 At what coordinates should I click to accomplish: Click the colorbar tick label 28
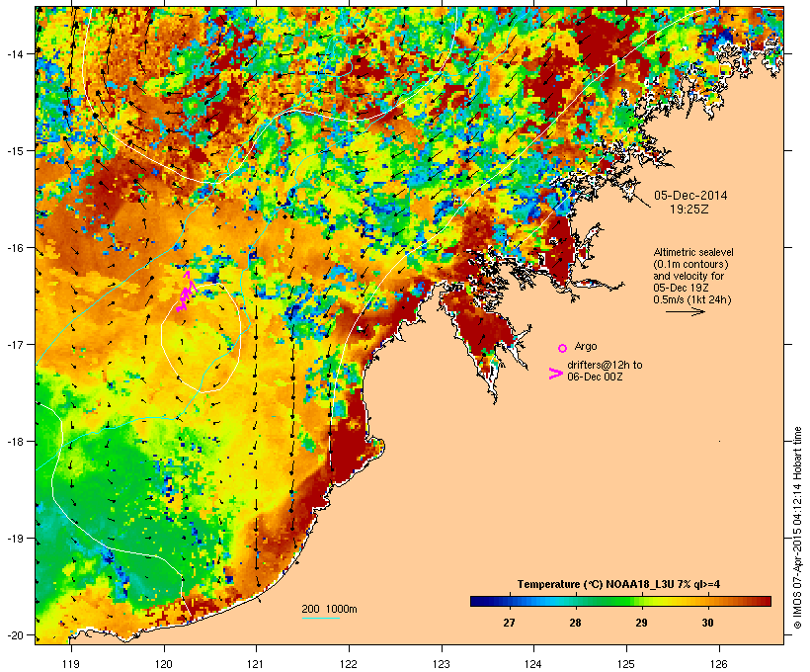(x=575, y=623)
